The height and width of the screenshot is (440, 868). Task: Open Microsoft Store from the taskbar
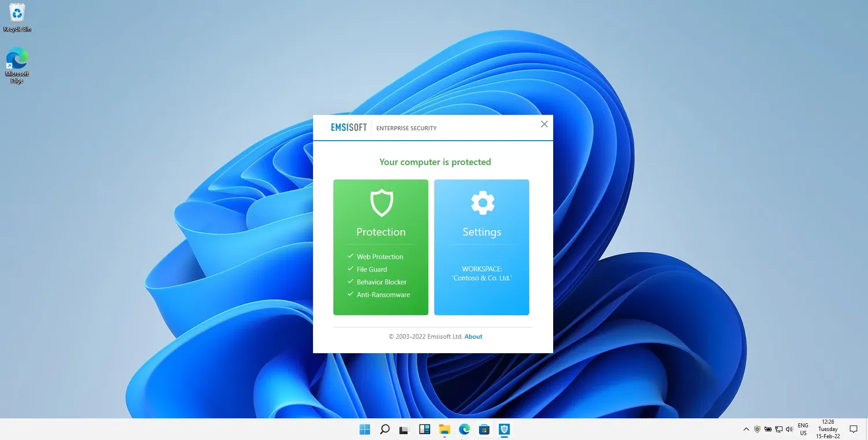484,430
